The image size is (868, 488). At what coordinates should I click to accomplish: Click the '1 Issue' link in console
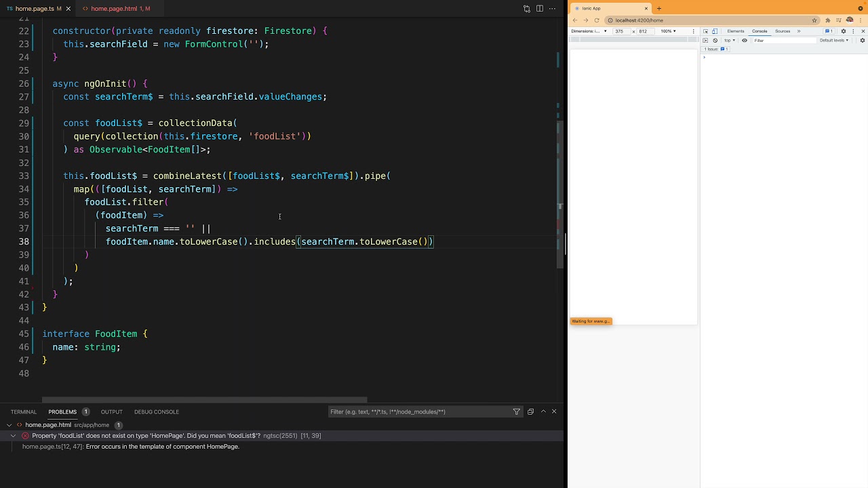tap(715, 49)
